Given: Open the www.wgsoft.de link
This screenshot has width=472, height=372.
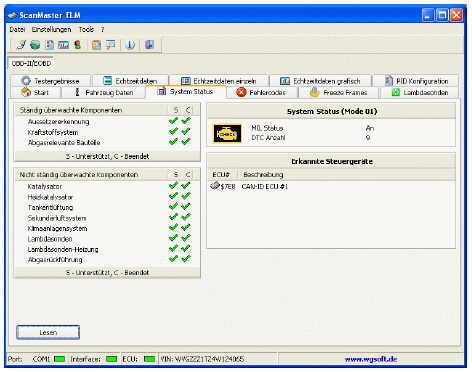Looking at the screenshot, I should tap(371, 359).
